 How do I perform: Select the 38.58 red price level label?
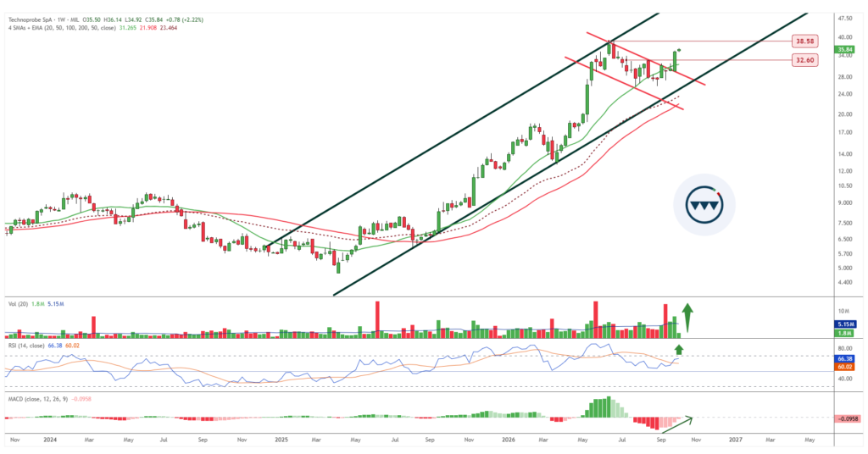[x=804, y=41]
